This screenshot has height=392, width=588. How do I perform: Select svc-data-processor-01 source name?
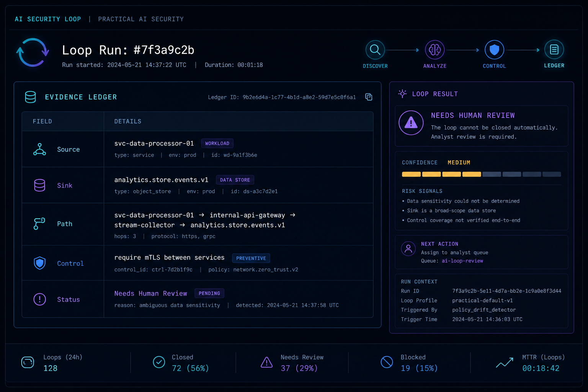[x=154, y=143]
